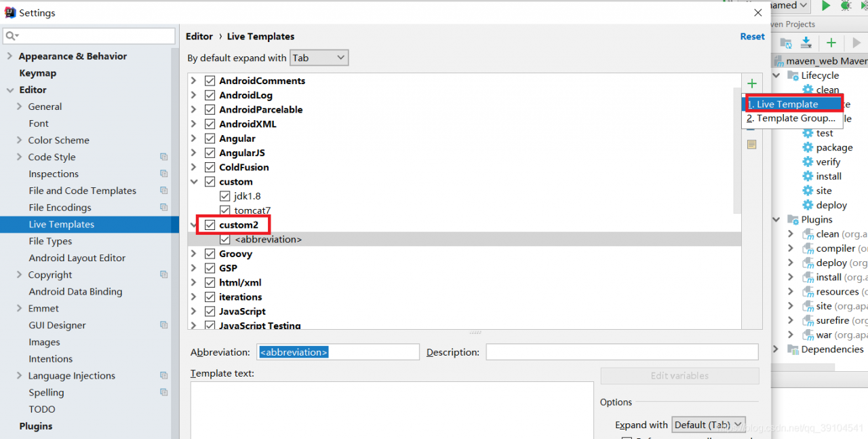Expand Dependencies node in Maven panel

[776, 349]
